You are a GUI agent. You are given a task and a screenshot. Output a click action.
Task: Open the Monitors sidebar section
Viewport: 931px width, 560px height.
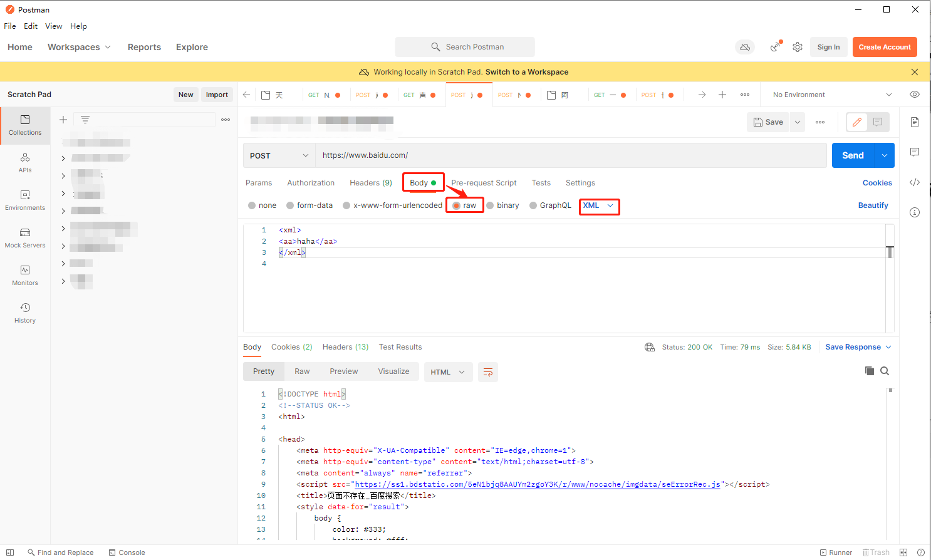click(25, 276)
